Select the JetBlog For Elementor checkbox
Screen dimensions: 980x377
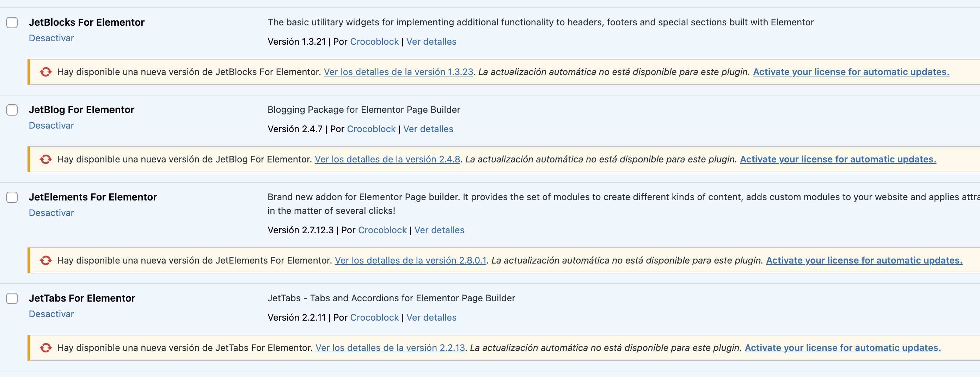12,110
